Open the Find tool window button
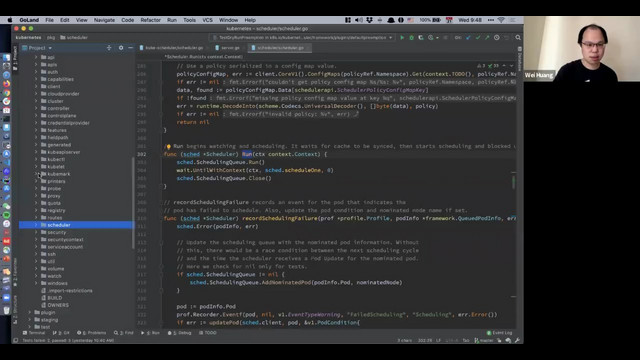The image size is (640, 360). [124, 333]
